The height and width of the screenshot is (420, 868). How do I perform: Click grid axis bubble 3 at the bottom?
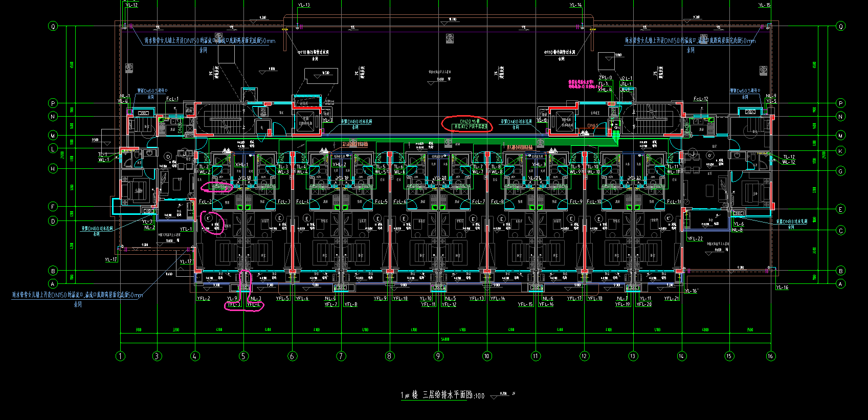[157, 356]
